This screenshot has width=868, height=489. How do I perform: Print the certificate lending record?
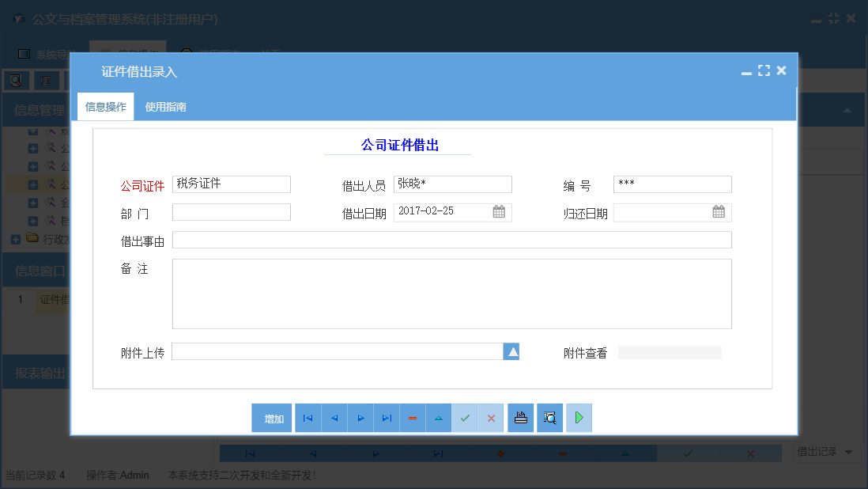pos(520,418)
